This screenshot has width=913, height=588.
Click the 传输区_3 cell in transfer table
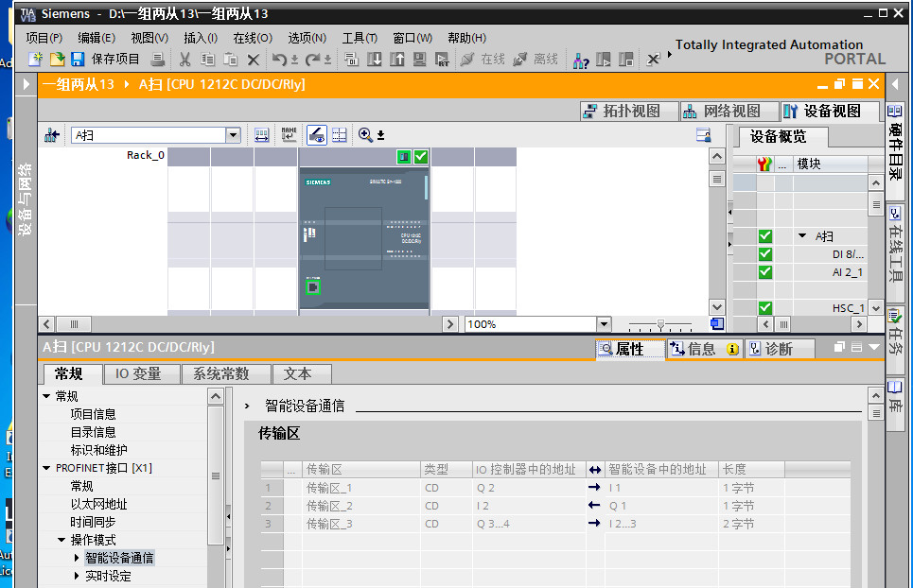click(x=361, y=524)
